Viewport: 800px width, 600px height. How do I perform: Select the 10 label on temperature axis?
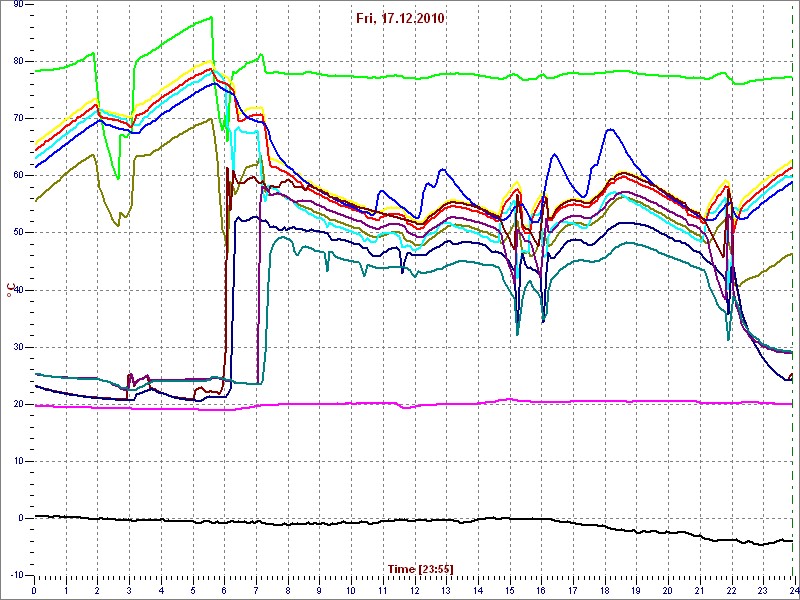18,461
